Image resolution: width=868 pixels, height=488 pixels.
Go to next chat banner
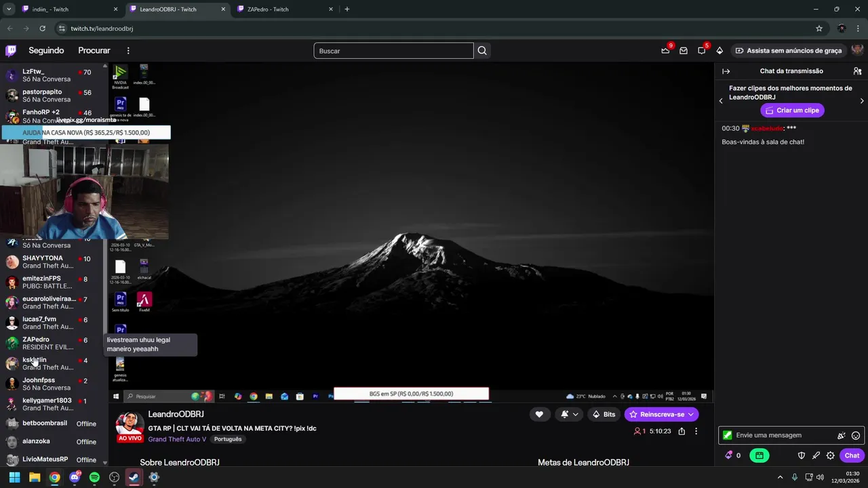coord(862,101)
